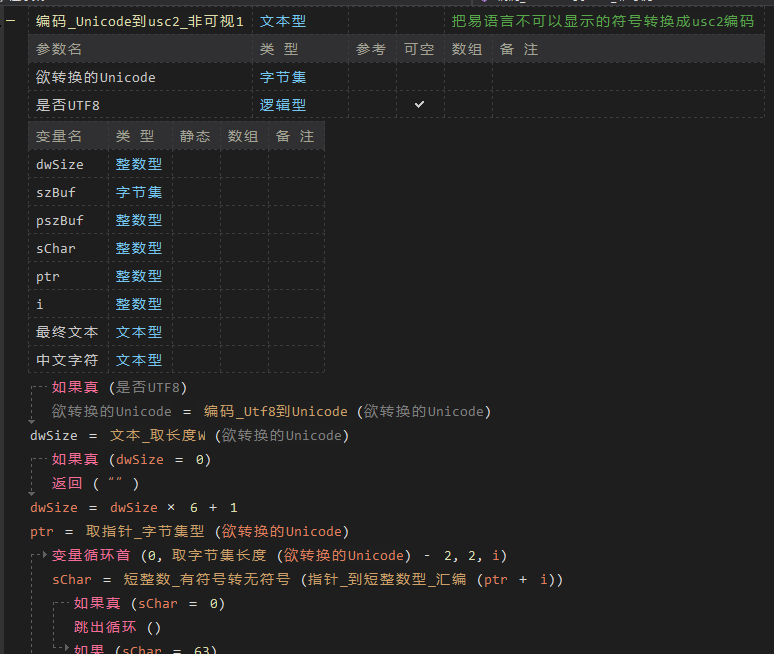Image resolution: width=774 pixels, height=654 pixels.
Task: Click 如果真 keyword before (dwSize = 0)
Action: pos(75,460)
